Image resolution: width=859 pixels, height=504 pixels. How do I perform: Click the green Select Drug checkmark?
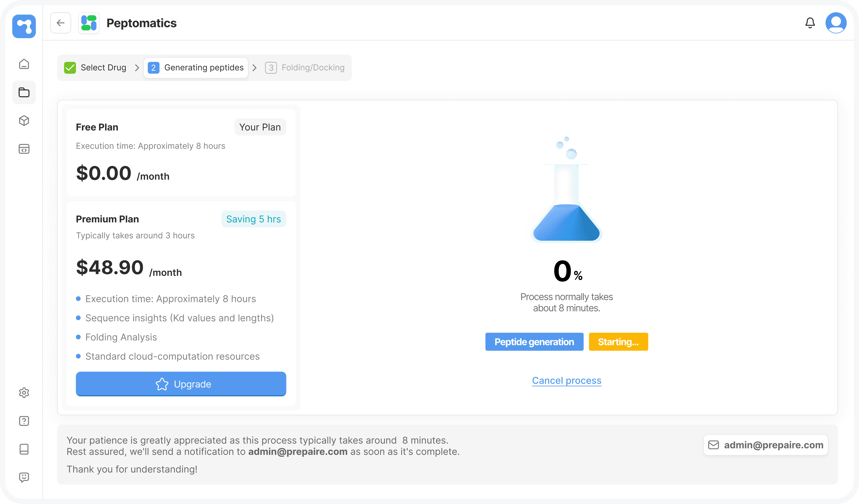pos(70,68)
